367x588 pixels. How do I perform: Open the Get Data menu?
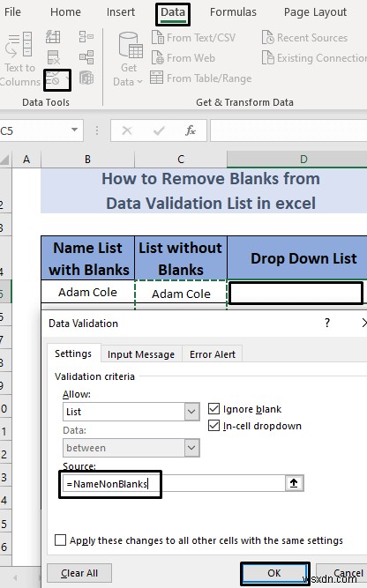(x=128, y=59)
